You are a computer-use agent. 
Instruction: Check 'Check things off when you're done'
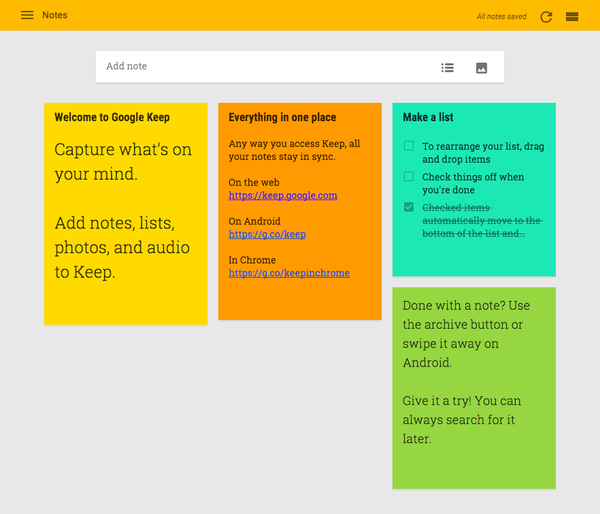click(409, 176)
